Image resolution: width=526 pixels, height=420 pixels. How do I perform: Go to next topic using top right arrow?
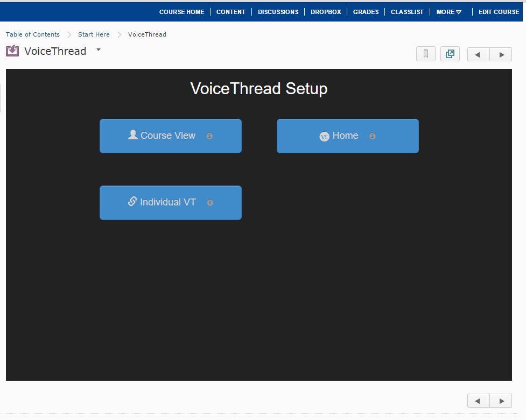click(501, 55)
